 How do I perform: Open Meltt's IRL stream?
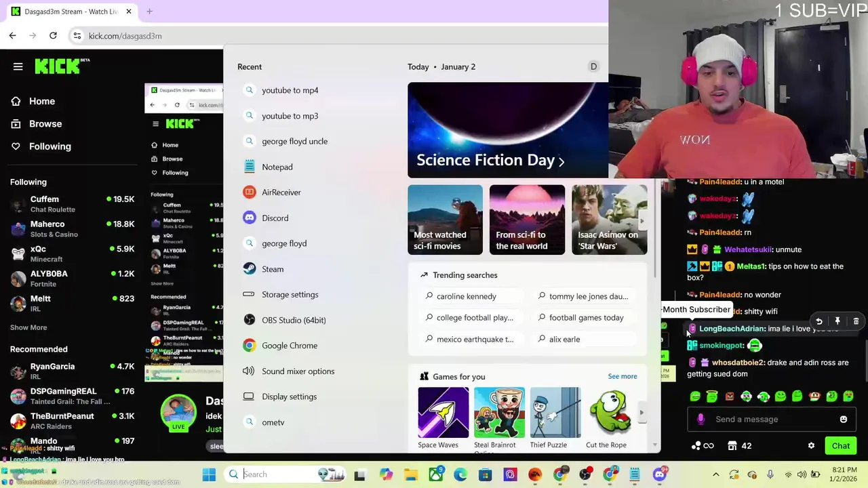click(72, 303)
